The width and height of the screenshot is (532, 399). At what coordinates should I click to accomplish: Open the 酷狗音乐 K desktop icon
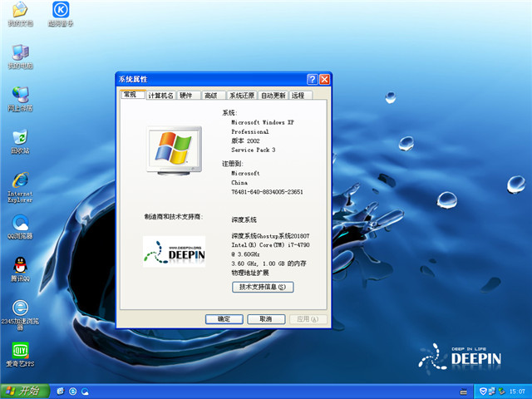coord(61,13)
